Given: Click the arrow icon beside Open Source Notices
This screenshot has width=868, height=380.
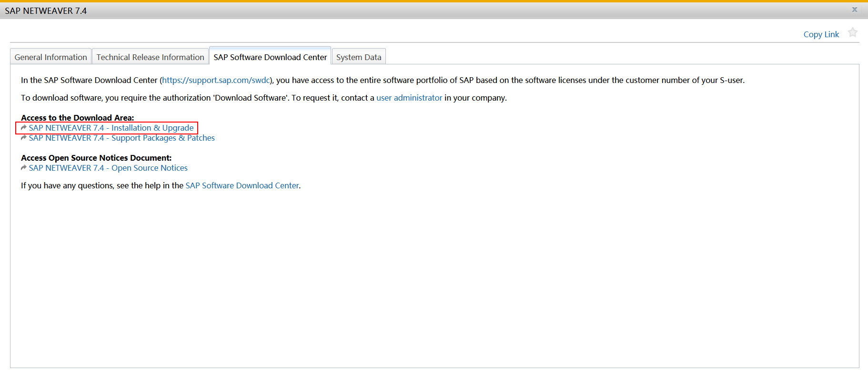Looking at the screenshot, I should point(24,168).
